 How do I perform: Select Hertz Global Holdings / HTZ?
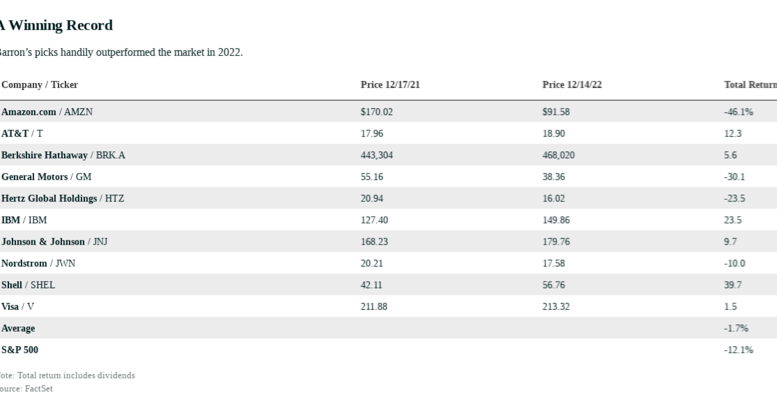point(62,198)
